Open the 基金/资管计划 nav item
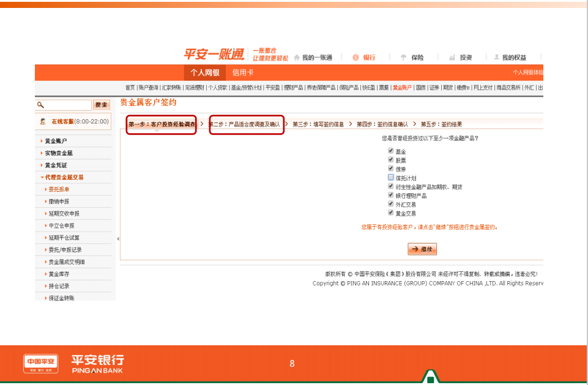 [x=246, y=87]
